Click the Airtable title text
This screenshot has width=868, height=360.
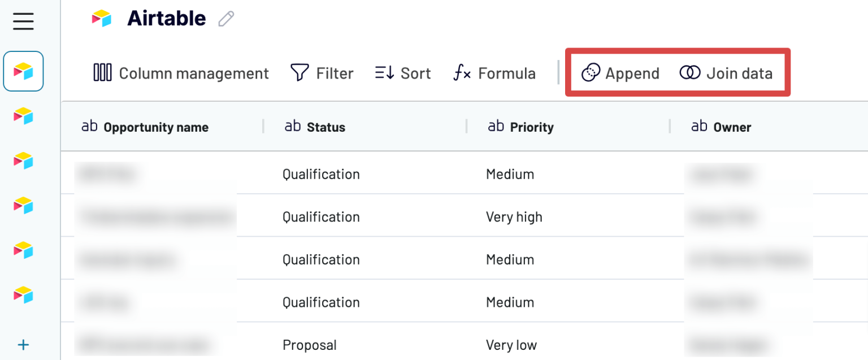(166, 18)
